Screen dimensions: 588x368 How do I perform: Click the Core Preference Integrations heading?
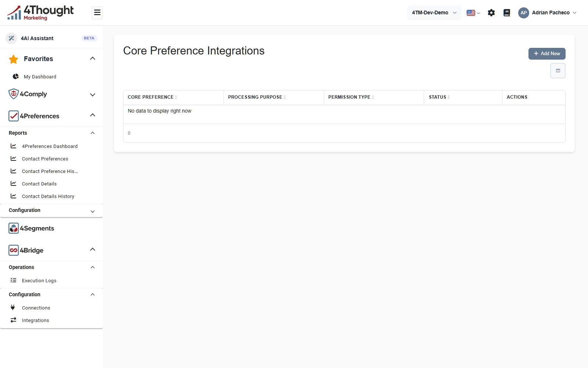[x=194, y=51]
